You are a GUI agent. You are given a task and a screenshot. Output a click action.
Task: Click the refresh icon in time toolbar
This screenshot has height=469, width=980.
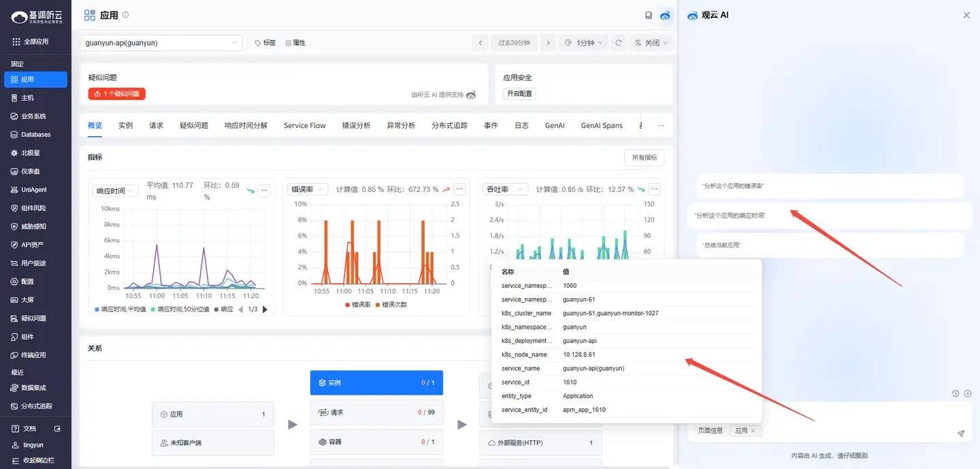point(619,43)
